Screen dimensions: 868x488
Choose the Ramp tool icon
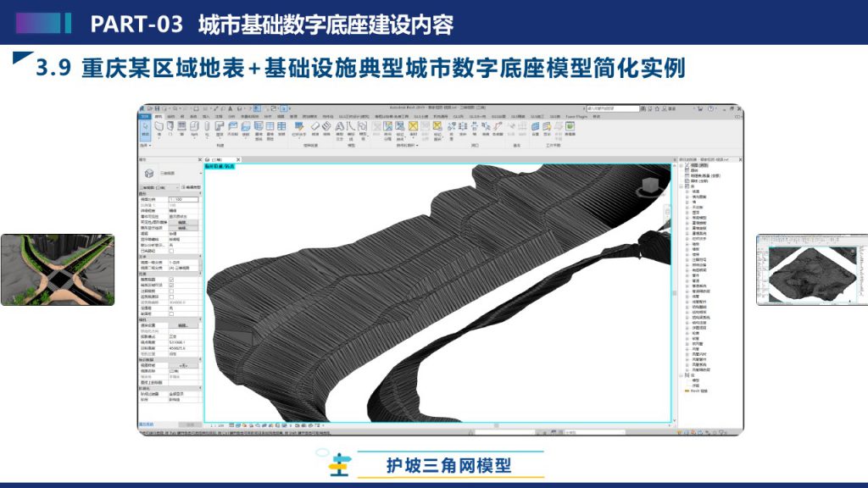coord(315,127)
